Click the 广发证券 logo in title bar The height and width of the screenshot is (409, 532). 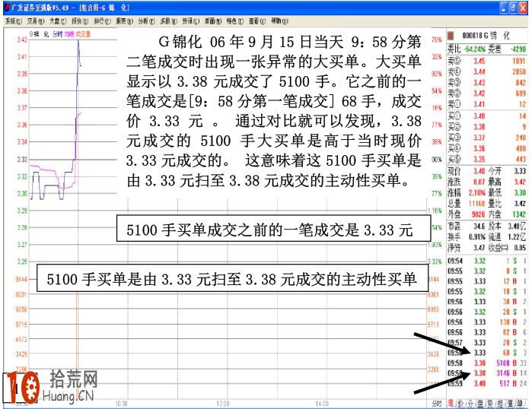7,8
